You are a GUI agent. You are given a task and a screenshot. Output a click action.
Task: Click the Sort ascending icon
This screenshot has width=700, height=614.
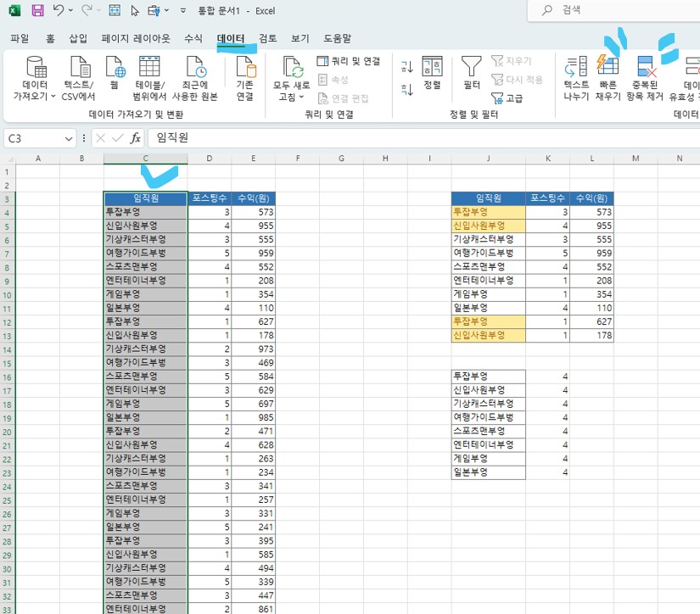(x=406, y=67)
